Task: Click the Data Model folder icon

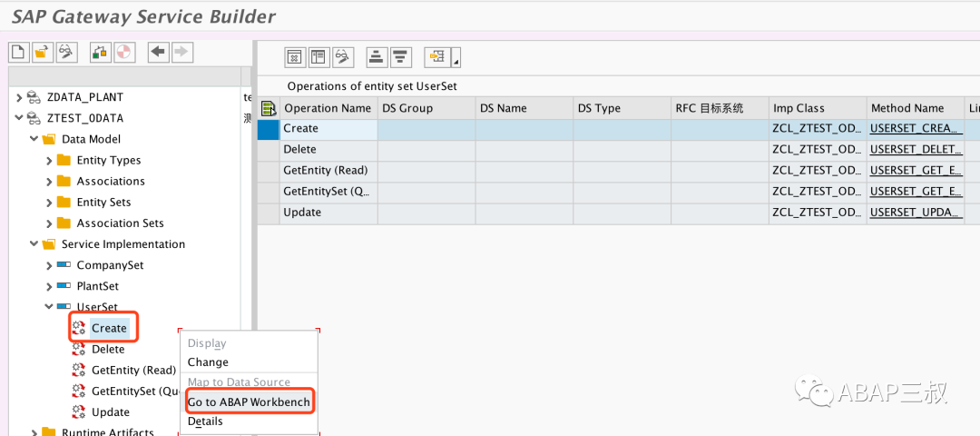Action: pyautogui.click(x=48, y=139)
